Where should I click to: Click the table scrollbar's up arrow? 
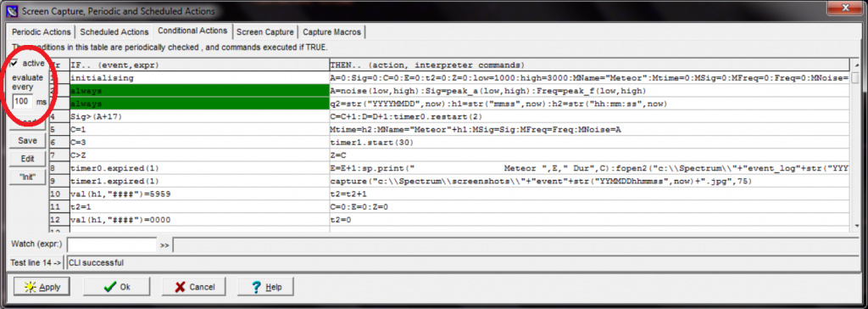pos(855,65)
